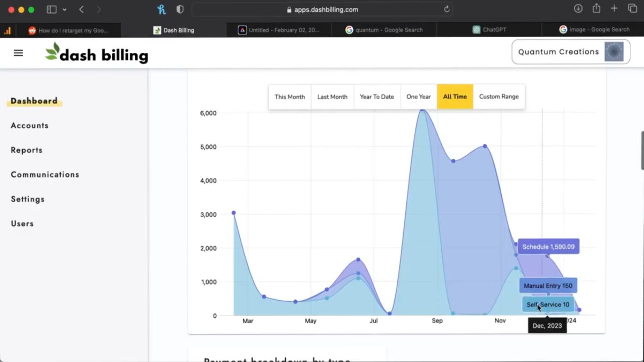This screenshot has height=362, width=644.
Task: Go to Settings in the sidebar
Action: click(x=28, y=199)
